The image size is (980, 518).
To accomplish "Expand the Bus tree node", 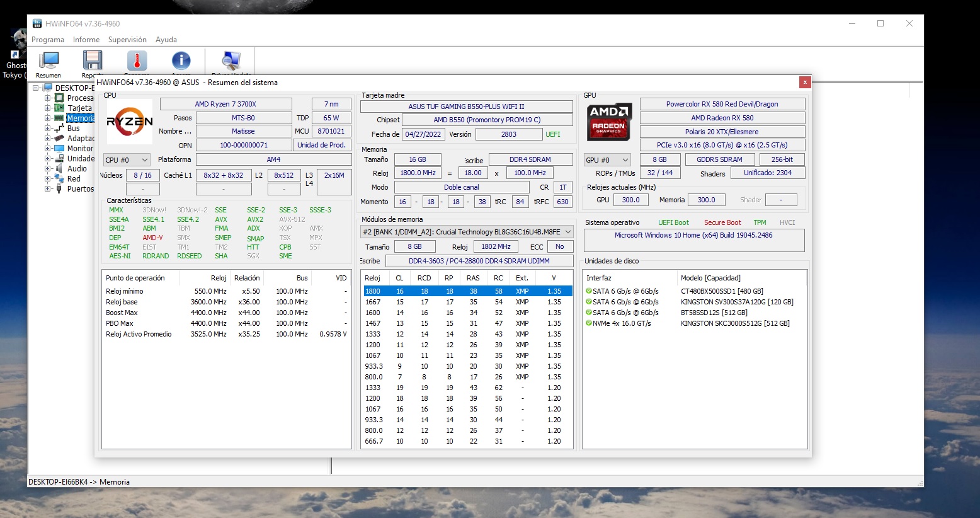I will pyautogui.click(x=47, y=128).
